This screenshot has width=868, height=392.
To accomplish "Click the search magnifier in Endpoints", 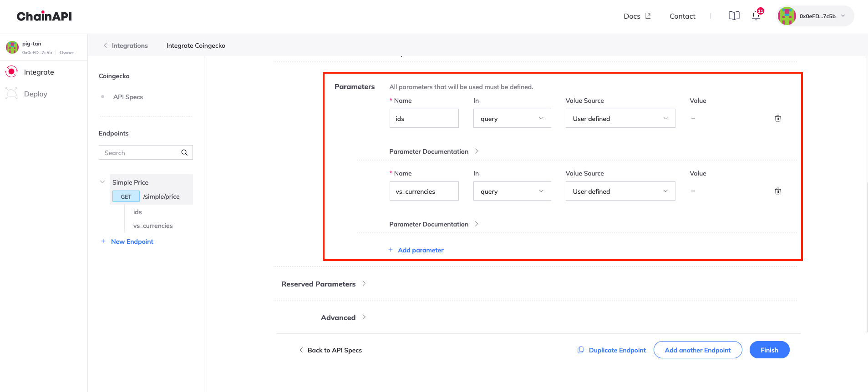I will tap(184, 153).
